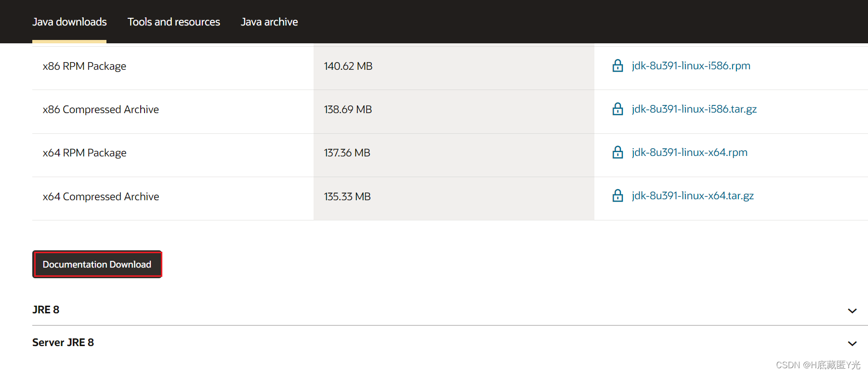Click lock icon beside jdk-8u391-linux-i586.rpm

618,65
